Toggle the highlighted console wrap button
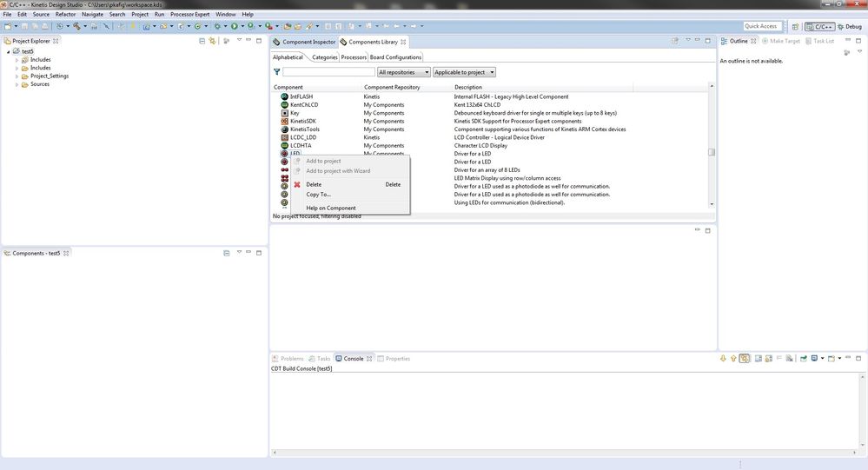Image resolution: width=868 pixels, height=470 pixels. pos(745,358)
